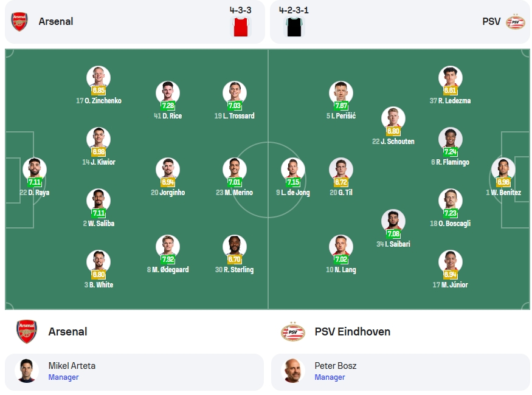Click I. Perišić's 7.67 rating badge
The image size is (532, 395).
341,106
